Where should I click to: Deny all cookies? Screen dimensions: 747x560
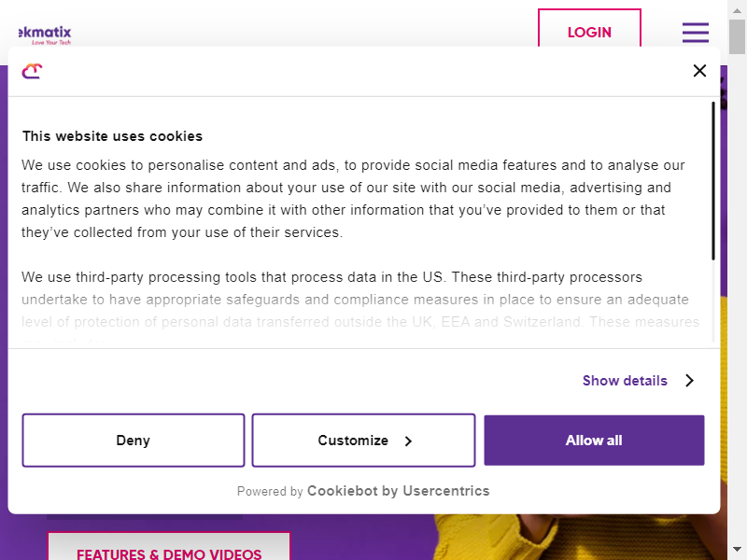click(x=134, y=440)
